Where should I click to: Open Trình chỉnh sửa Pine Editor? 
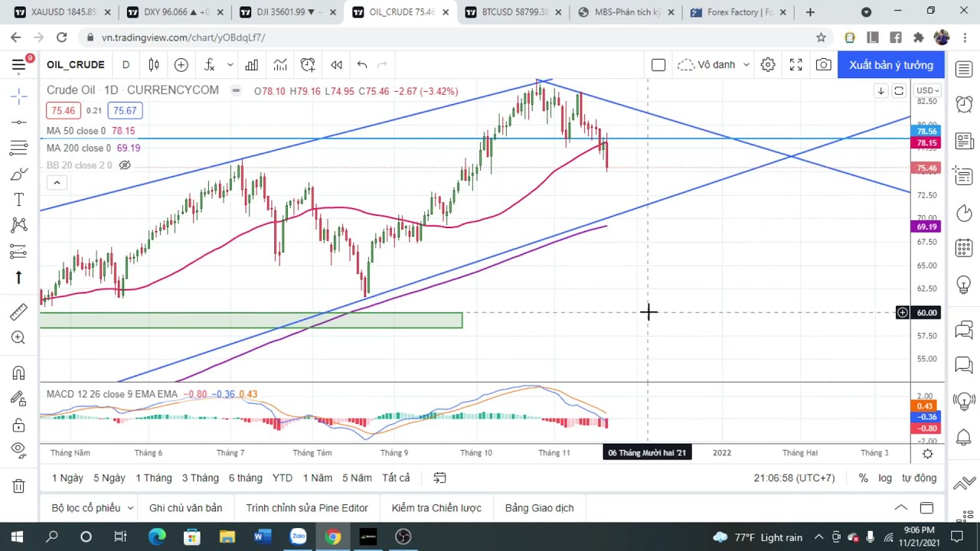307,508
